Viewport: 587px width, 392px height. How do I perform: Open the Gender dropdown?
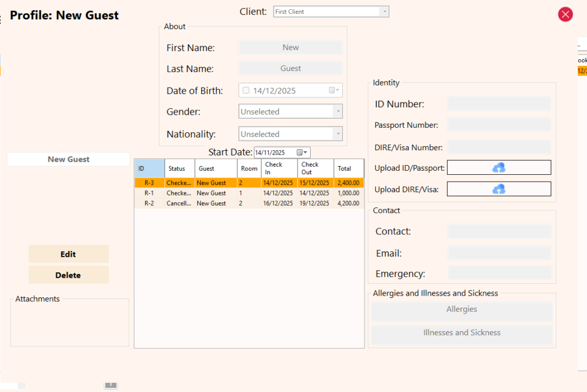tap(338, 112)
